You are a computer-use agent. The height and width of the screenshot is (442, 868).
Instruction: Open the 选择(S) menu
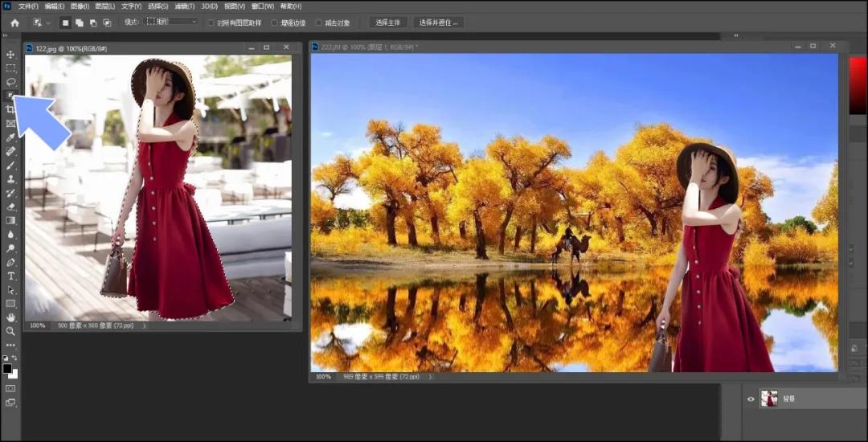[158, 6]
